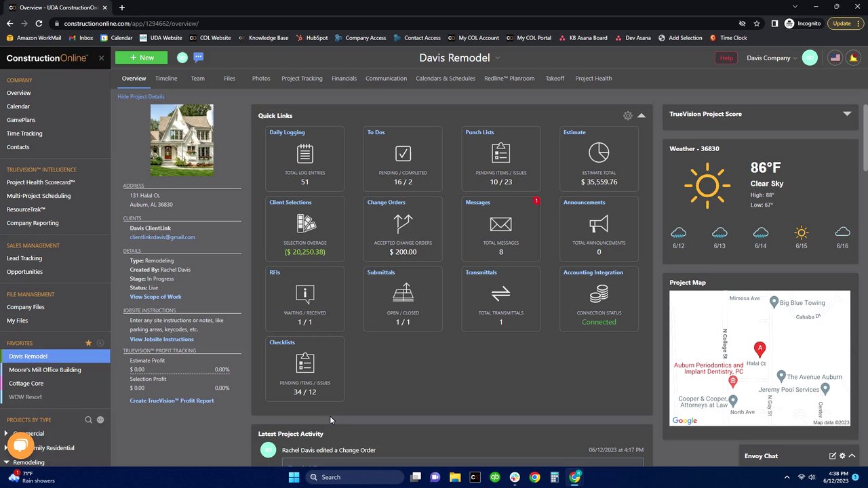Click the Favorites star icon

88,343
